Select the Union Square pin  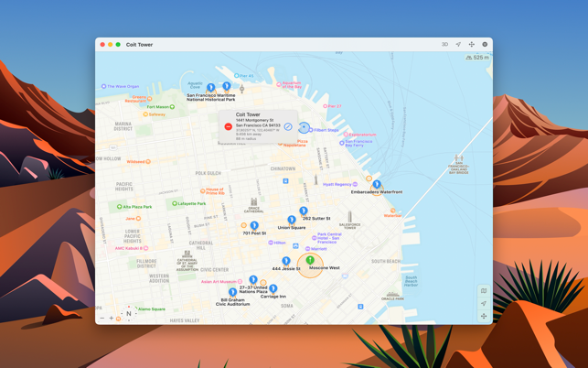pyautogui.click(x=292, y=220)
